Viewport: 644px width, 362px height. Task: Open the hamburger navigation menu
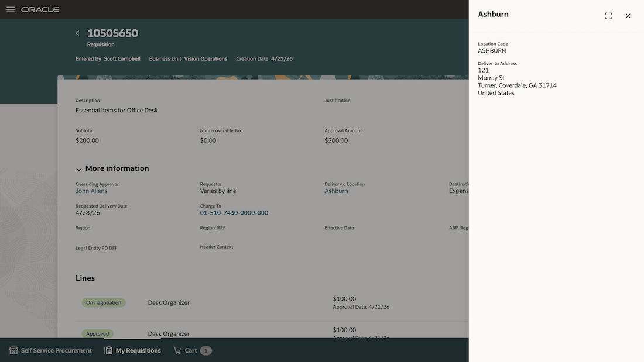(11, 9)
